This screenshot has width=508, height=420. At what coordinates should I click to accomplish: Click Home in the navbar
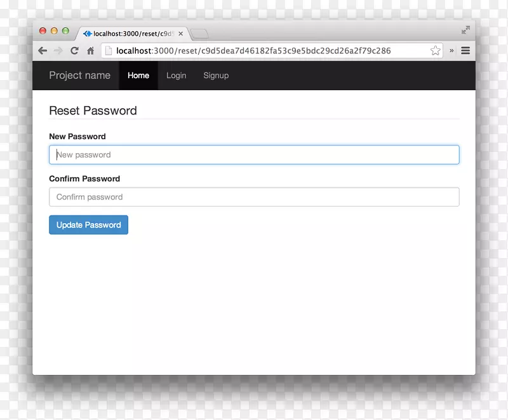click(138, 76)
